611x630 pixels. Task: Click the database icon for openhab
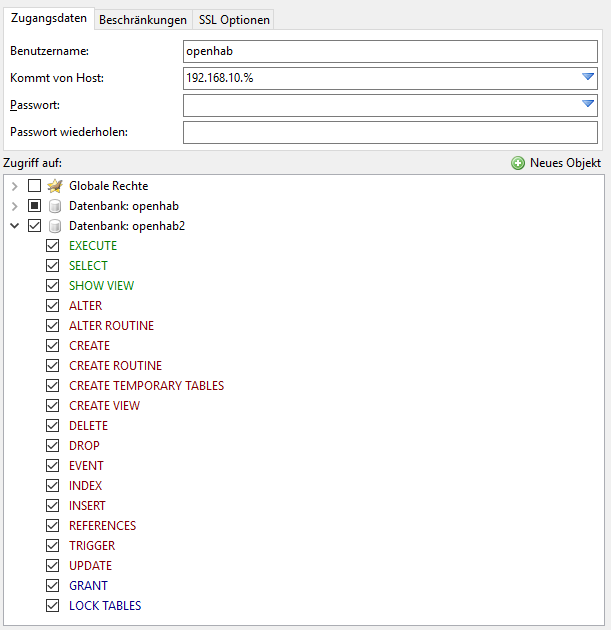55,206
